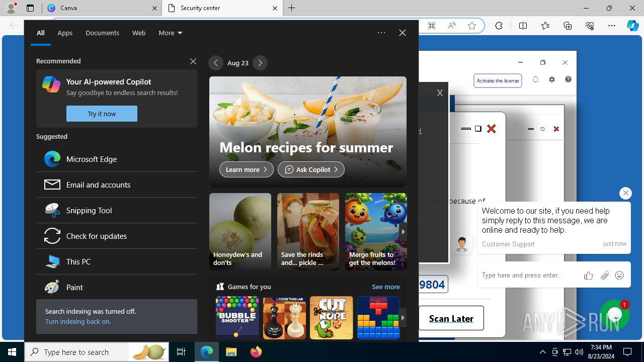Open network status tray icon
This screenshot has height=362, width=644.
click(567, 352)
